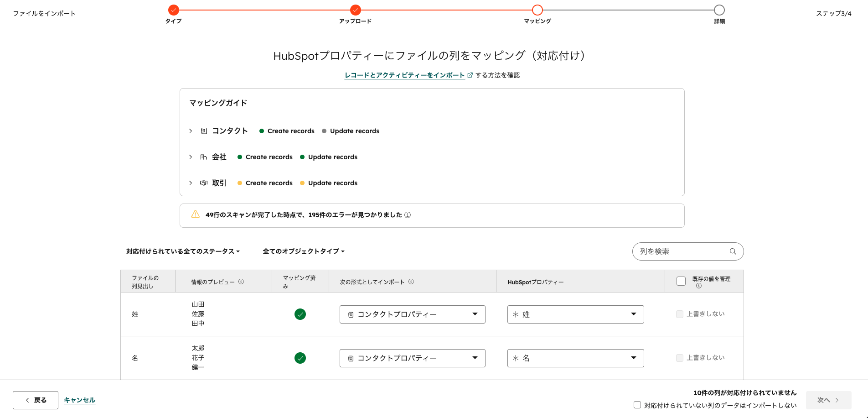Image resolution: width=868 pixels, height=418 pixels.
Task: Click the green mapped checkmark in 名 row
Action: click(x=300, y=358)
